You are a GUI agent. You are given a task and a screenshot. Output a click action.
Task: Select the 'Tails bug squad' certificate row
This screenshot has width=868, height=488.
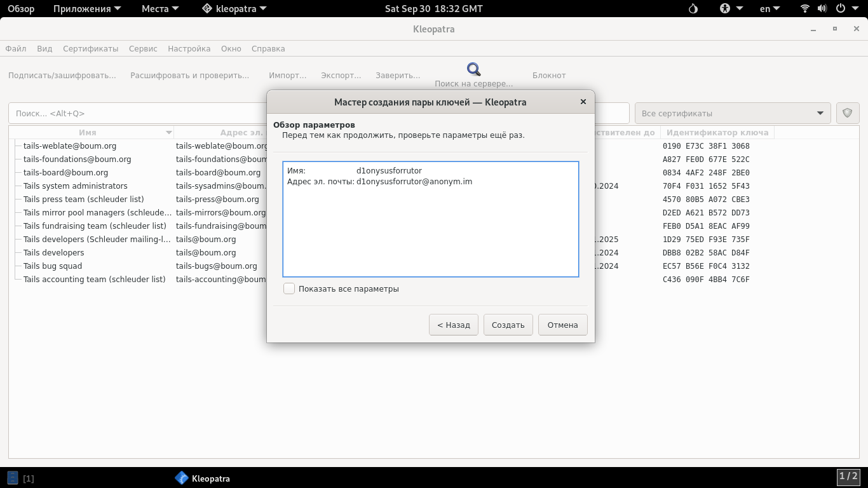pos(53,266)
